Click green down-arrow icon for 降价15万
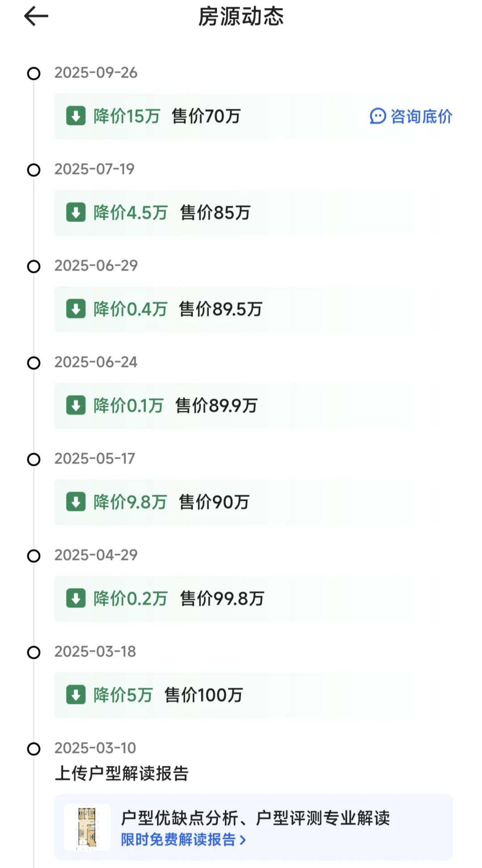 (x=76, y=116)
